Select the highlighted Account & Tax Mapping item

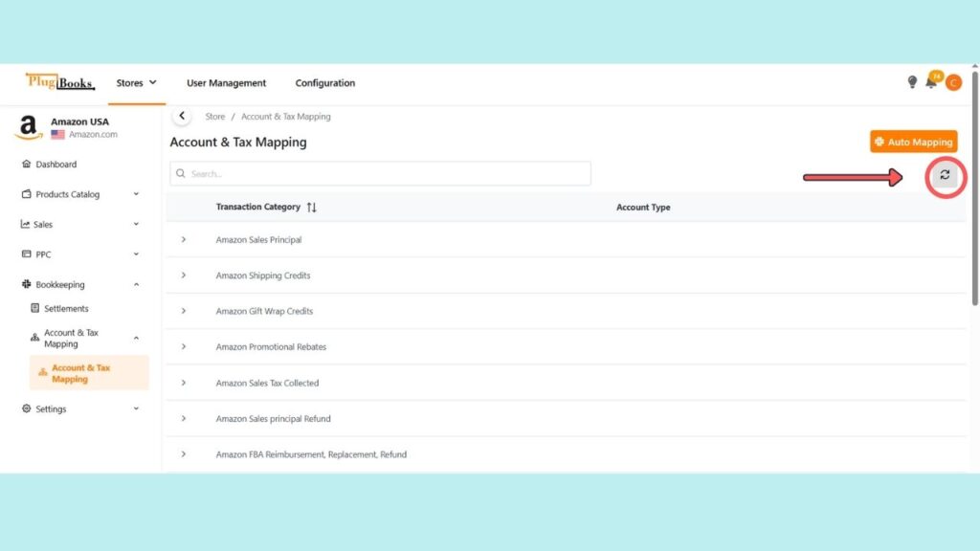(x=89, y=373)
